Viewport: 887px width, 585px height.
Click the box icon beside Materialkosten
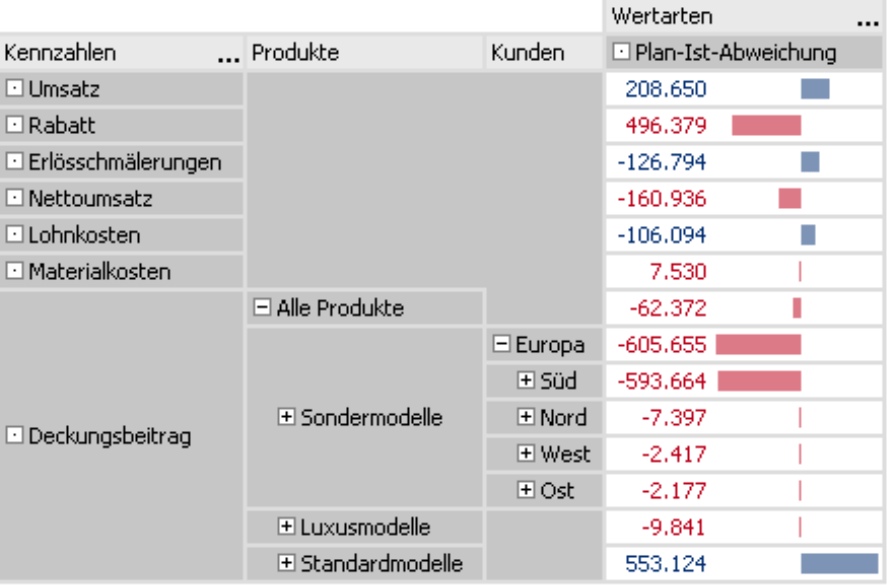point(14,271)
